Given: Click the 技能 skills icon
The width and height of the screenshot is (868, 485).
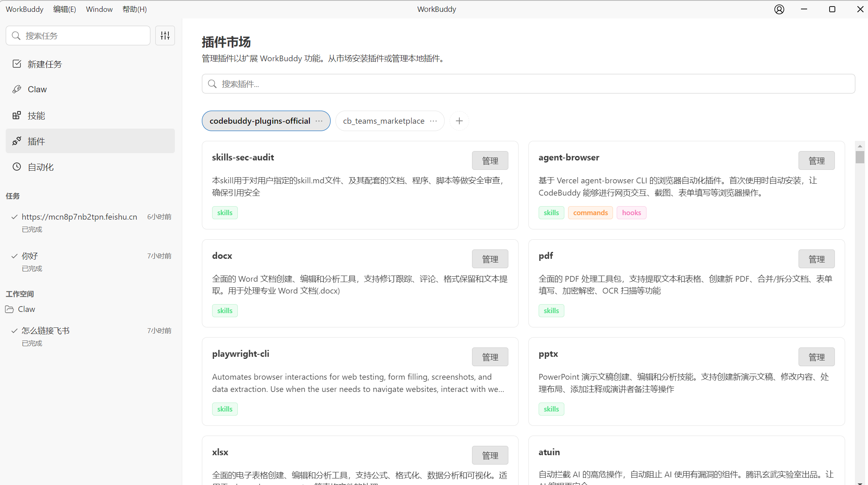Looking at the screenshot, I should click(17, 116).
